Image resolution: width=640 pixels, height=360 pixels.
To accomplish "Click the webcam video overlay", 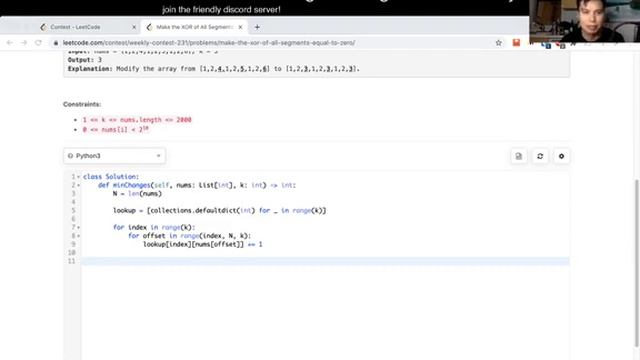I will (x=584, y=21).
